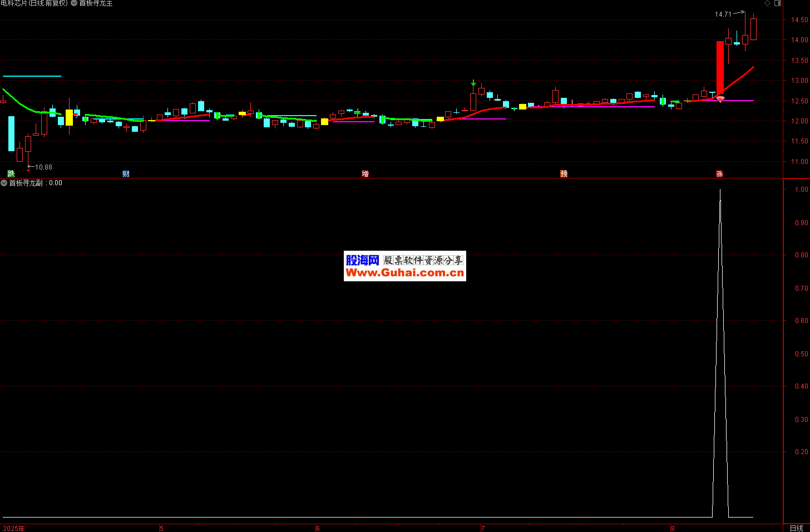
Task: Click month 6 on the time axis
Action: click(318, 528)
